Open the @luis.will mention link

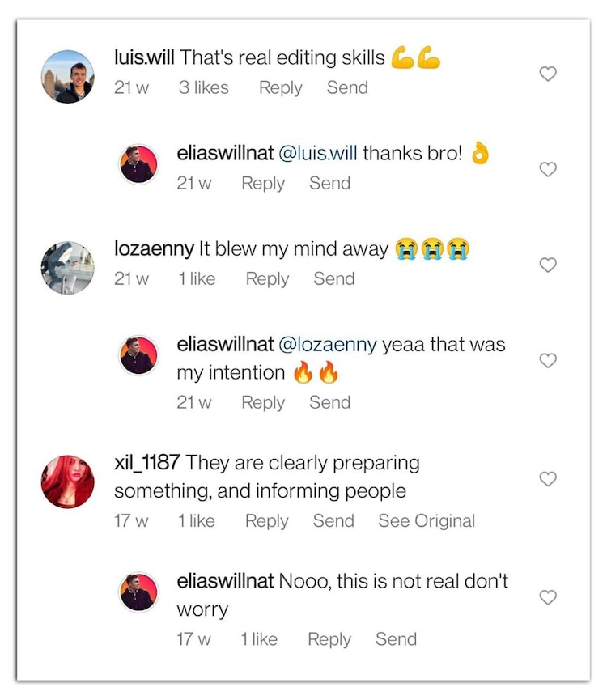click(x=318, y=153)
